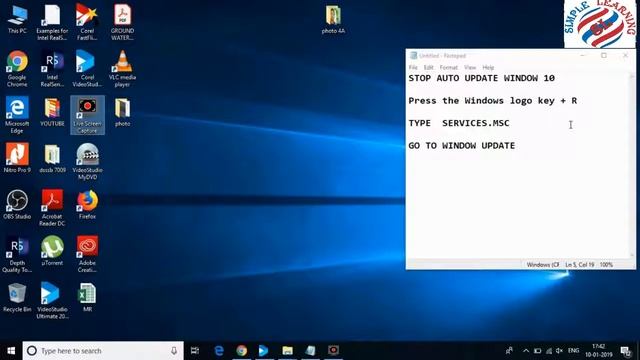Launch Google Chrome desktop shortcut
This screenshot has width=640, height=360.
coord(17,69)
